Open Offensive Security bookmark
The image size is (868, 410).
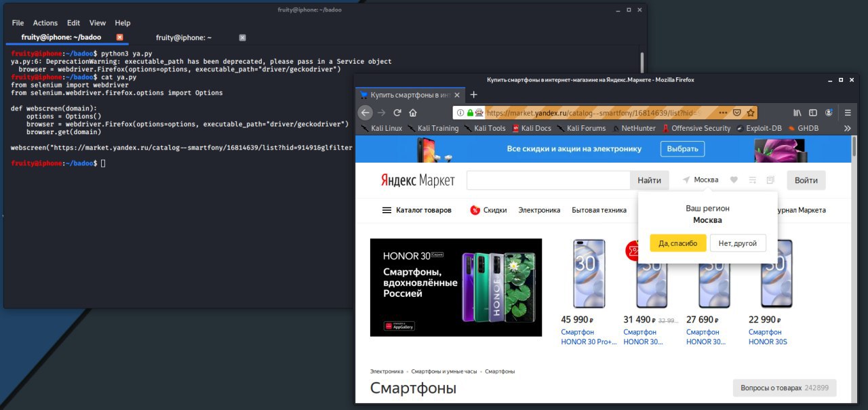point(696,128)
